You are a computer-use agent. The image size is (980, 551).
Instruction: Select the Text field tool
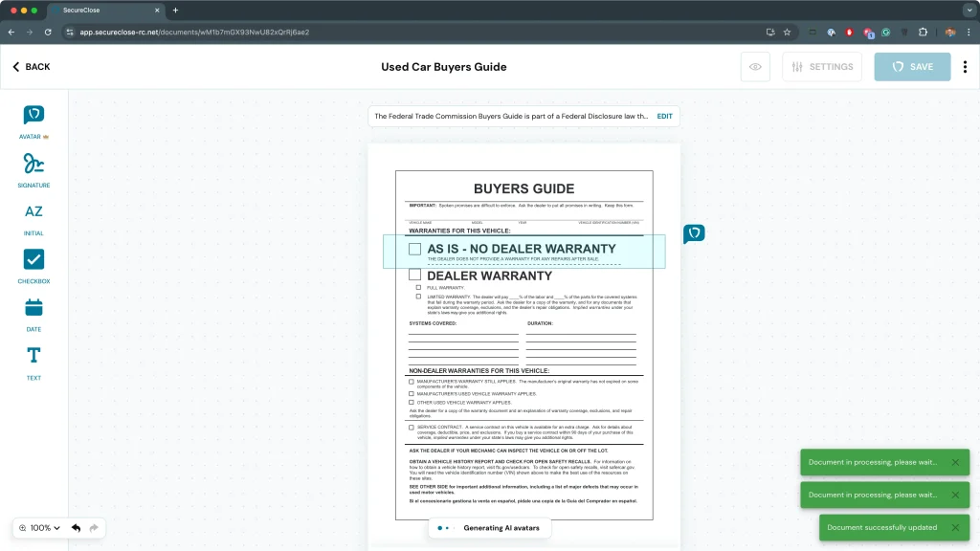[x=33, y=356]
